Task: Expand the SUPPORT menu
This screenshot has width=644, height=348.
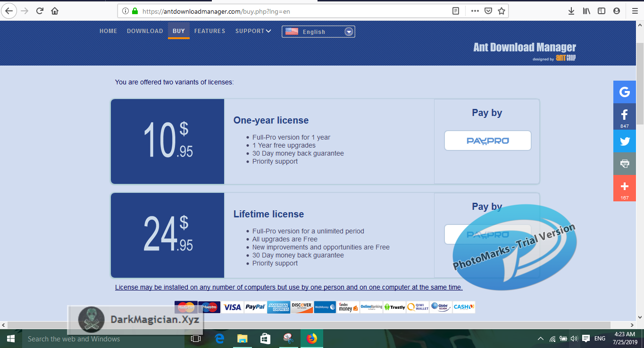Action: (x=253, y=31)
